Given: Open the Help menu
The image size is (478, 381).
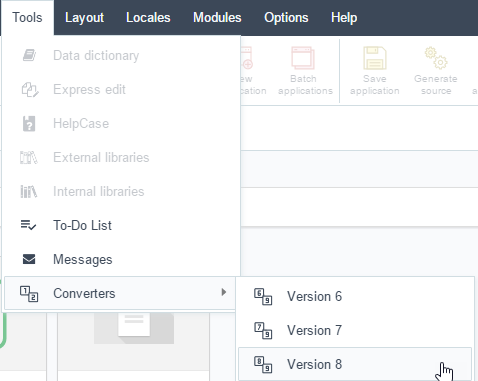Looking at the screenshot, I should (344, 18).
